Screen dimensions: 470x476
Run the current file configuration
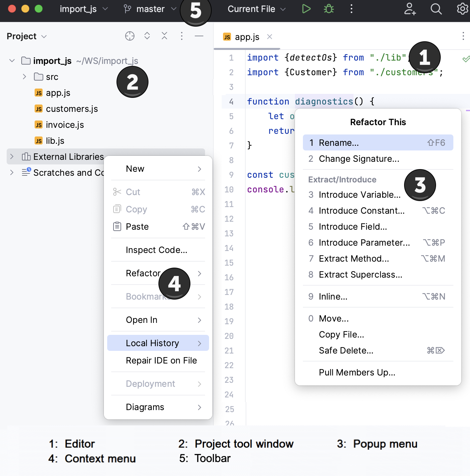[x=306, y=9]
